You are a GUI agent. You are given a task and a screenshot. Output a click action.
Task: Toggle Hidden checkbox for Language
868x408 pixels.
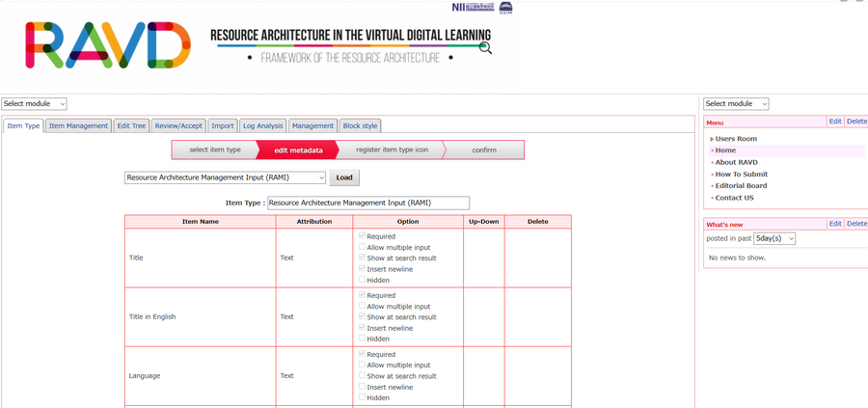click(x=362, y=397)
